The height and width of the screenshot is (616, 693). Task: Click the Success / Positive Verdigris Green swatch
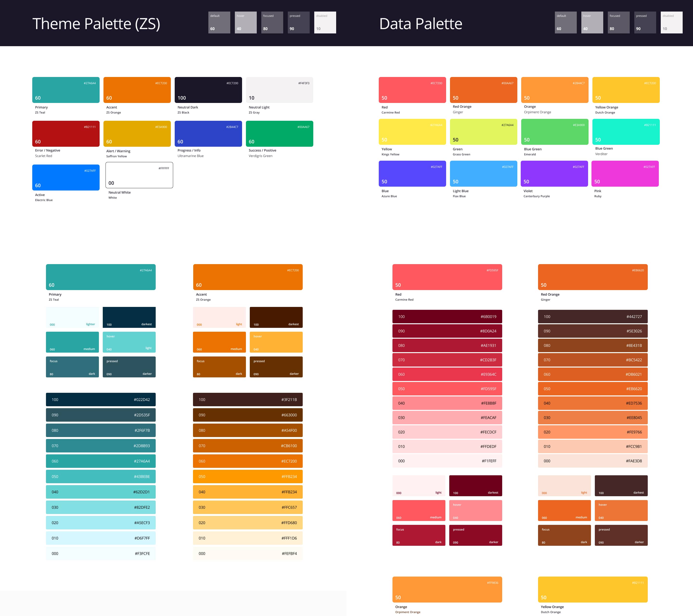pos(279,133)
